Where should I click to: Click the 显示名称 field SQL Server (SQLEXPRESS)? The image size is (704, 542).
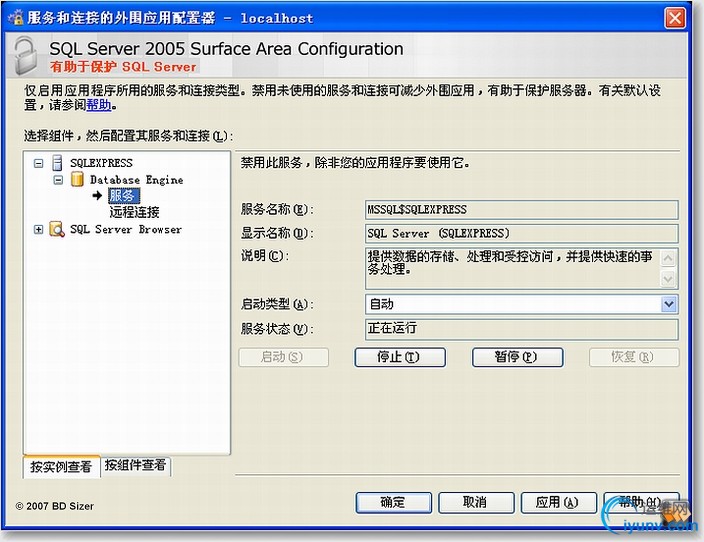[522, 234]
